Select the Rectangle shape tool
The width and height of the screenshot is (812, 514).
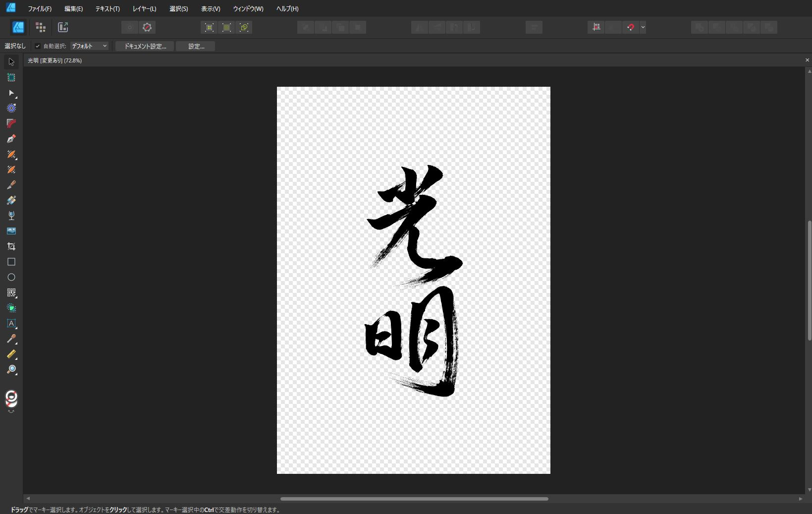[x=11, y=262]
